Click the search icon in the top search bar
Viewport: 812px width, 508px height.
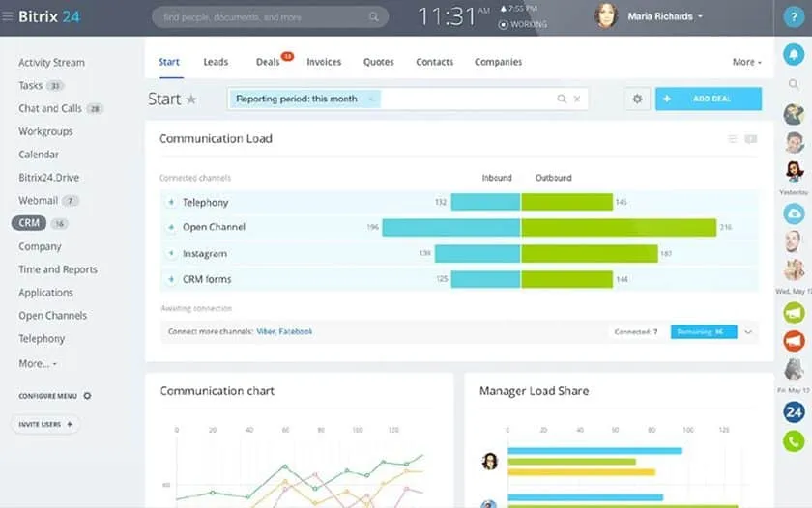point(373,17)
